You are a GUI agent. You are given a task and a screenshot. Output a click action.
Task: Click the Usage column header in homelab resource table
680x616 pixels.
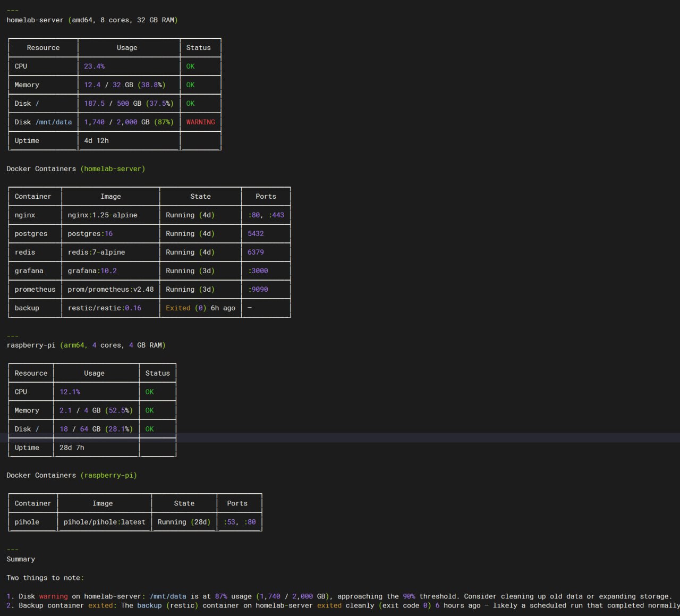127,48
